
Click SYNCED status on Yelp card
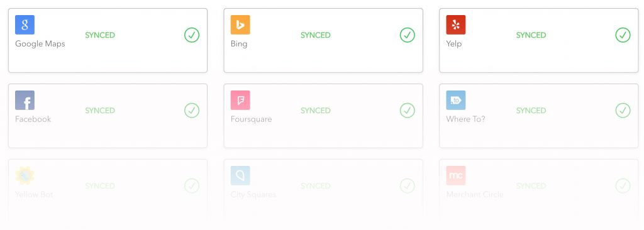tap(531, 35)
